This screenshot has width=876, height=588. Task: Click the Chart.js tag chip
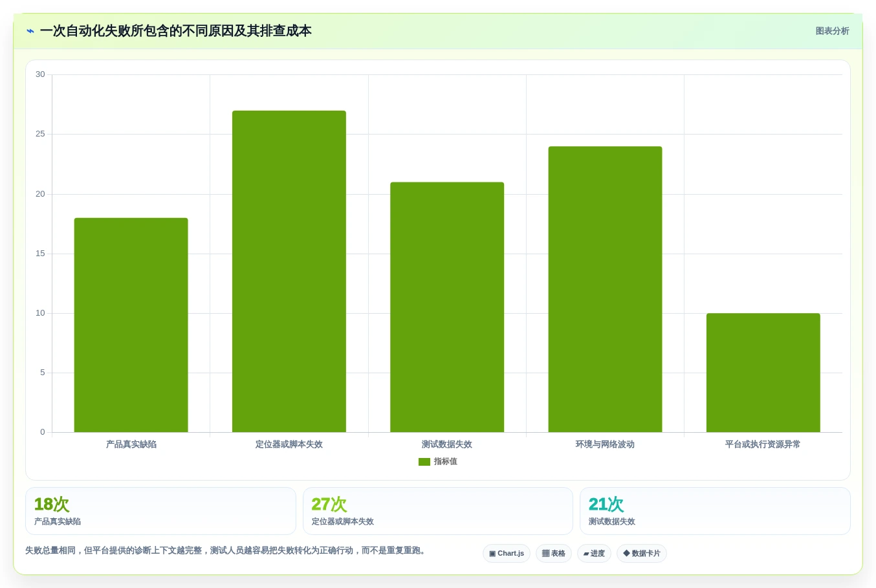pyautogui.click(x=507, y=554)
